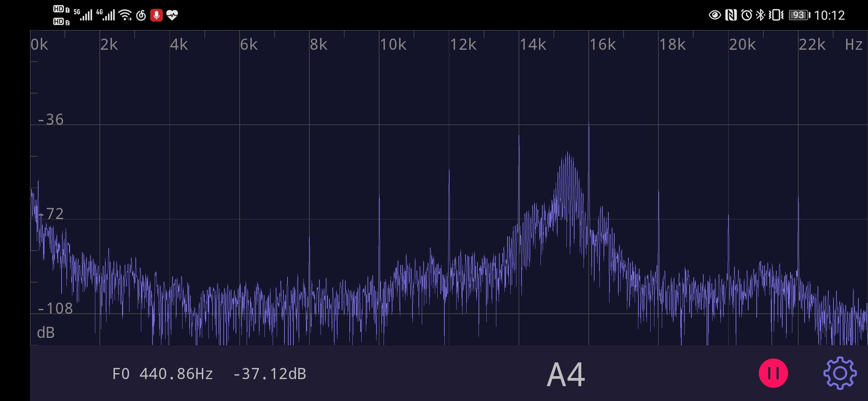The image size is (868, 401).
Task: Tap the 2k frequency axis label
Action: 109,45
